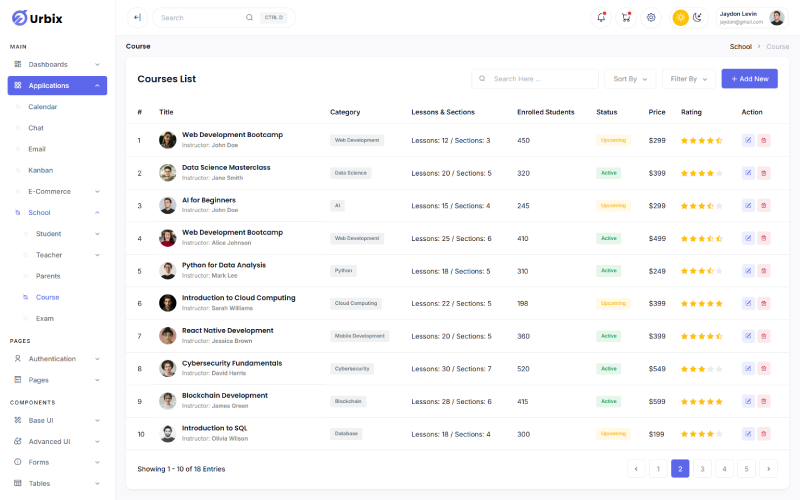Open the settings gear icon
Image resolution: width=800 pixels, height=500 pixels.
click(651, 17)
